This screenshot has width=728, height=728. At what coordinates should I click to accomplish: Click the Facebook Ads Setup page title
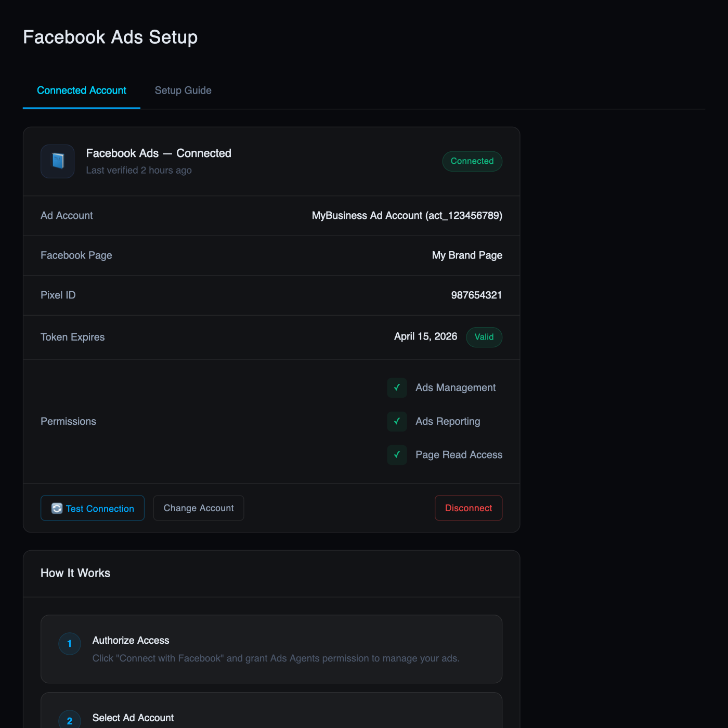pos(110,37)
